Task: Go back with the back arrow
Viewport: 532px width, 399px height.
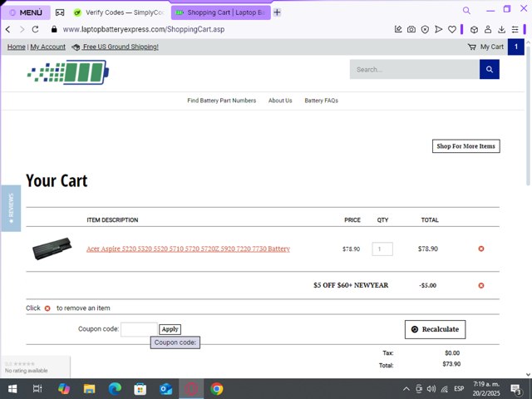Action: pos(7,30)
